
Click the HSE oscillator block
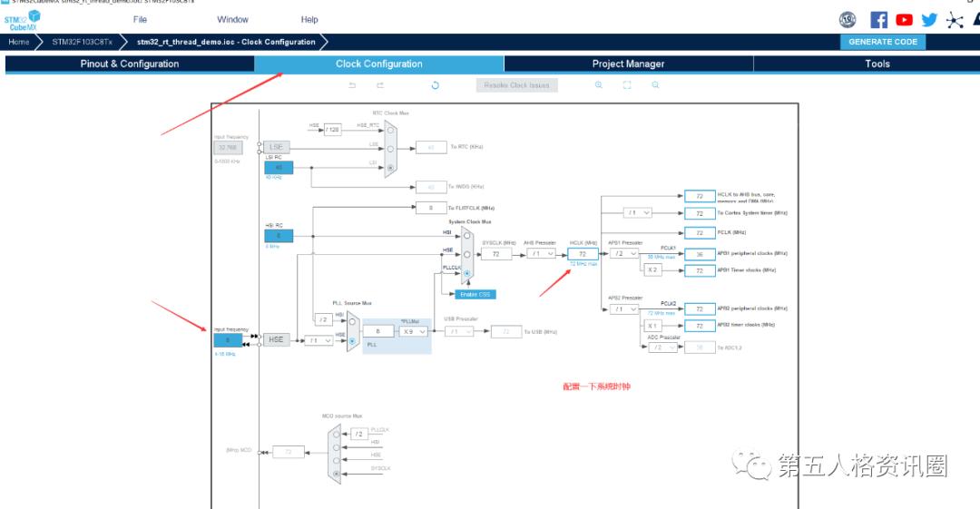pyautogui.click(x=276, y=339)
